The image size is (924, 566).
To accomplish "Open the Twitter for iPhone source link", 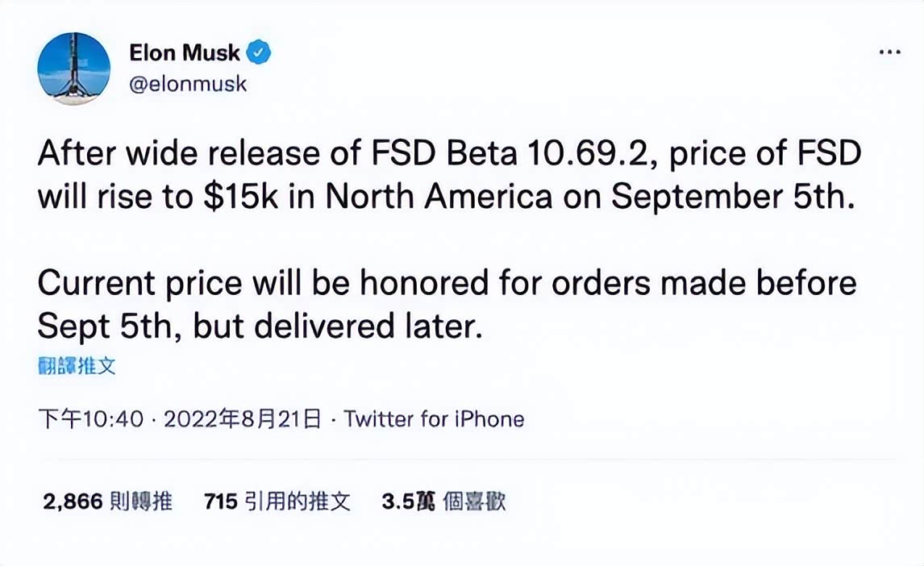I will pyautogui.click(x=434, y=419).
